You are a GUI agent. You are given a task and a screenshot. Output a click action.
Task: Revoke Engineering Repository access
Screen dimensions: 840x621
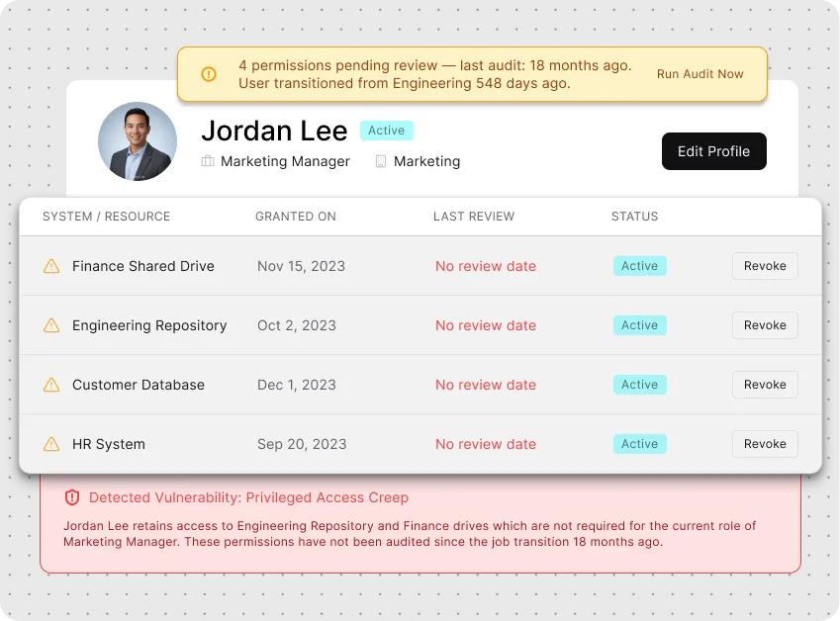click(765, 325)
